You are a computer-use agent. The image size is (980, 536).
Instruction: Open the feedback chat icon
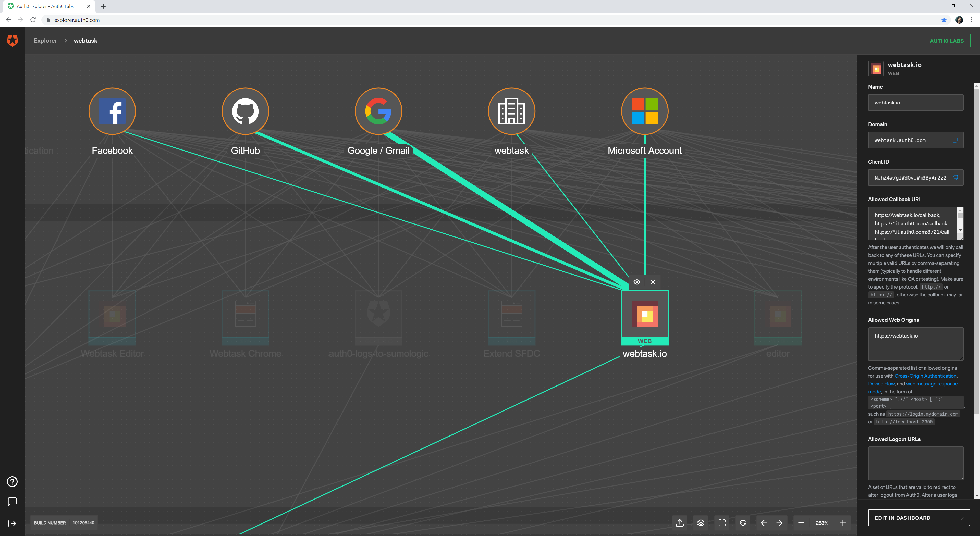tap(12, 501)
